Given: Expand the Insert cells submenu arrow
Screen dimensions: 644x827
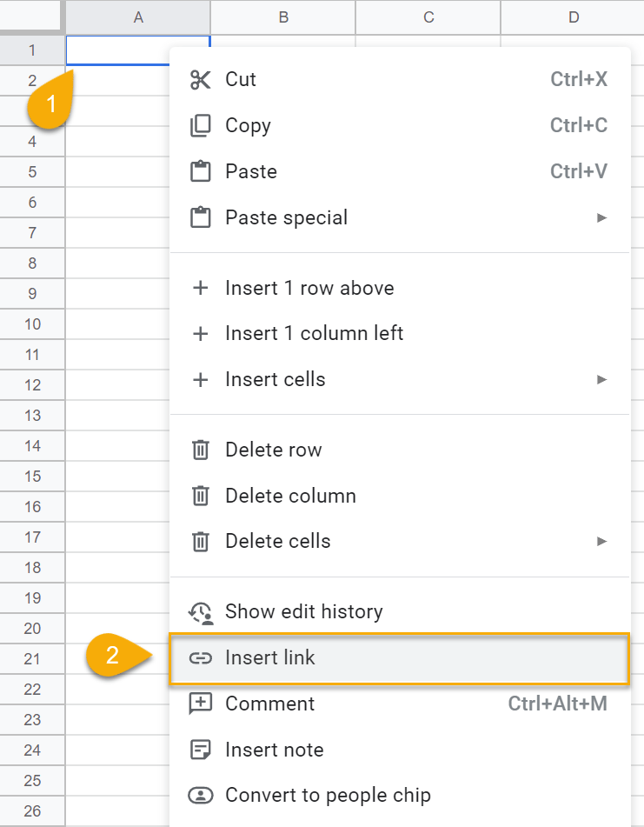Looking at the screenshot, I should (601, 379).
